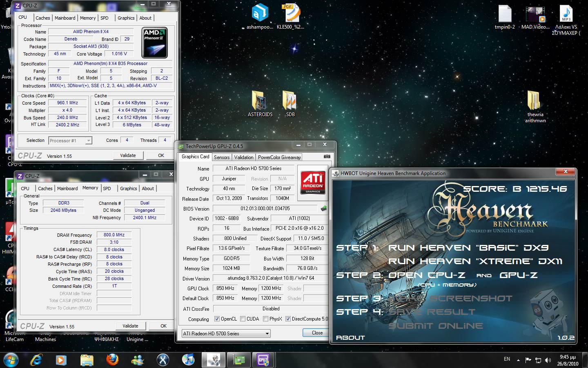Viewport: 588px width, 368px height.
Task: Click the "960.1 MHz" Core Speed value
Action: click(x=67, y=103)
